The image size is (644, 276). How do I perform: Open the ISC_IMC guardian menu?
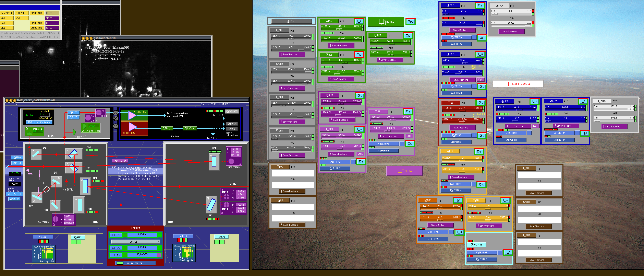coord(116,248)
